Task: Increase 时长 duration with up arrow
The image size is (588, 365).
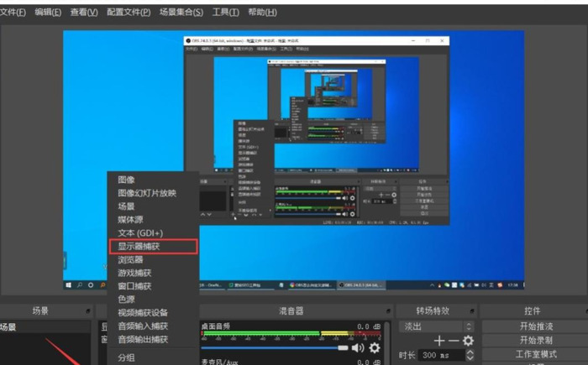Action: coord(470,352)
